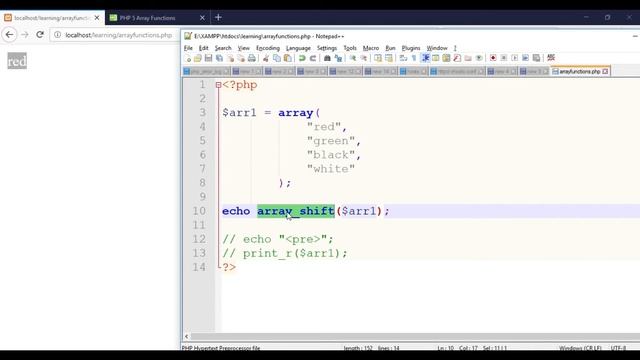
Task: Open the Tools menu
Action: [x=350, y=48]
